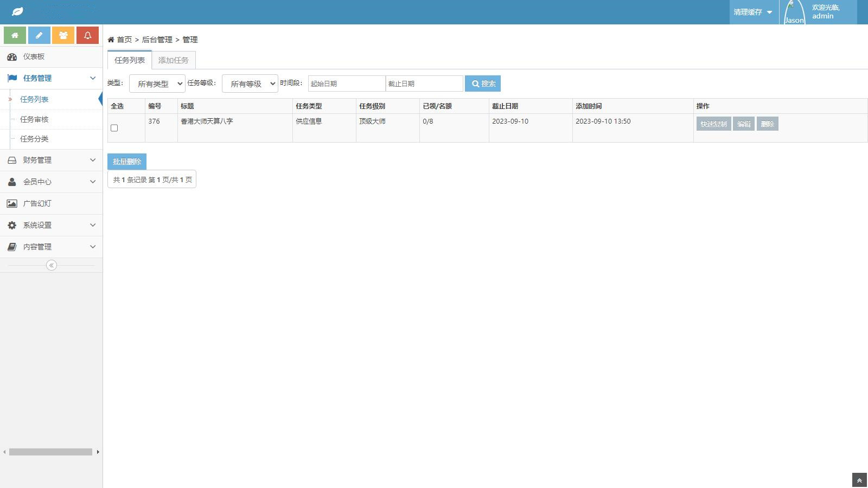Click the leaf logo in top bar
This screenshot has height=488, width=868.
(x=17, y=11)
